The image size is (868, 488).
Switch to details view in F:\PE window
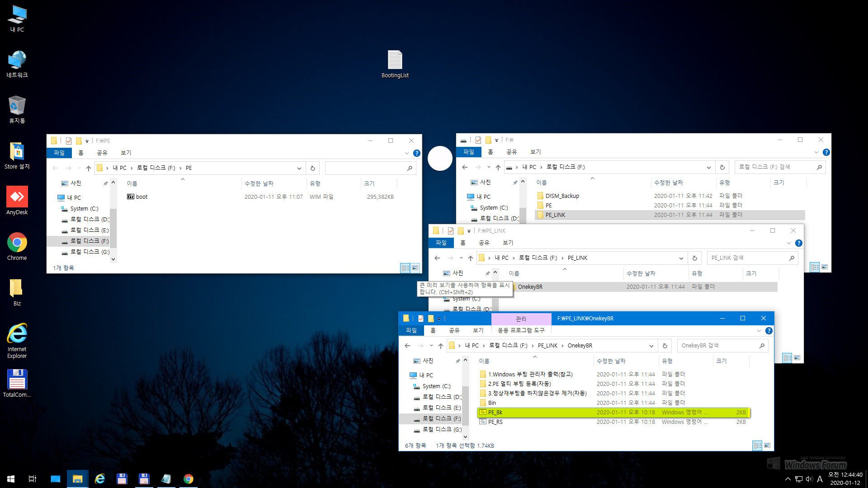click(406, 268)
